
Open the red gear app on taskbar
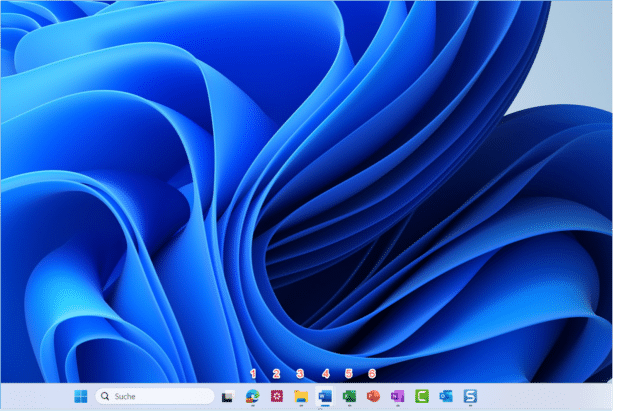pyautogui.click(x=277, y=396)
